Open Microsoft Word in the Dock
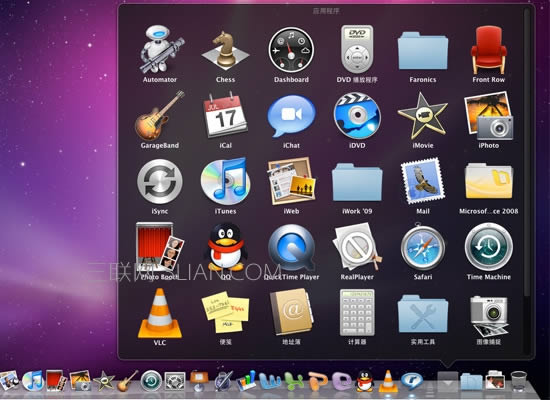Image resolution: width=550 pixels, height=400 pixels. click(270, 381)
